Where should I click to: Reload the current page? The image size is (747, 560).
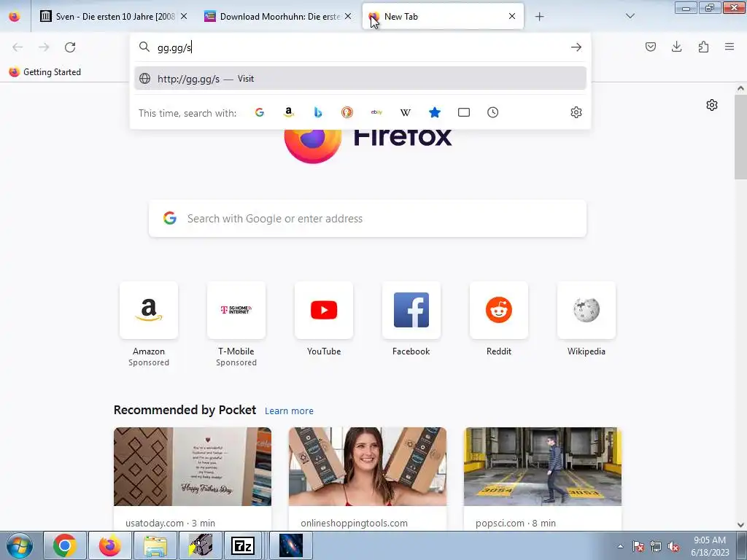pyautogui.click(x=70, y=47)
